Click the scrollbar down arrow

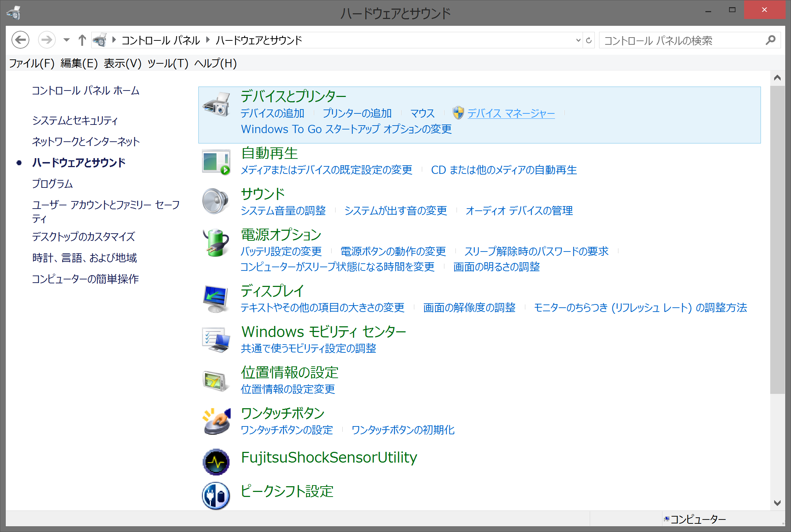point(777,503)
